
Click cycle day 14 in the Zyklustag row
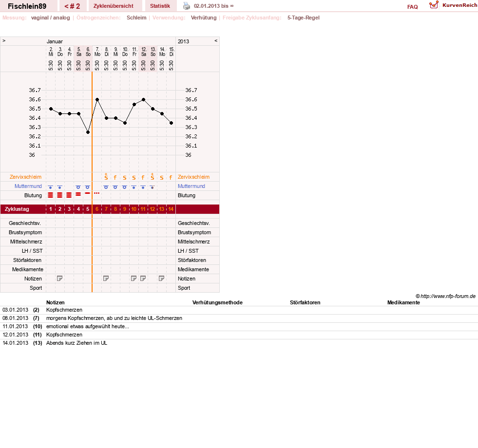click(x=171, y=209)
